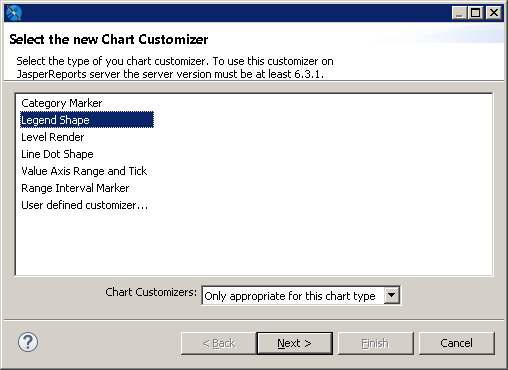This screenshot has height=370, width=508.
Task: Cancel the chart customizer dialog
Action: [456, 343]
